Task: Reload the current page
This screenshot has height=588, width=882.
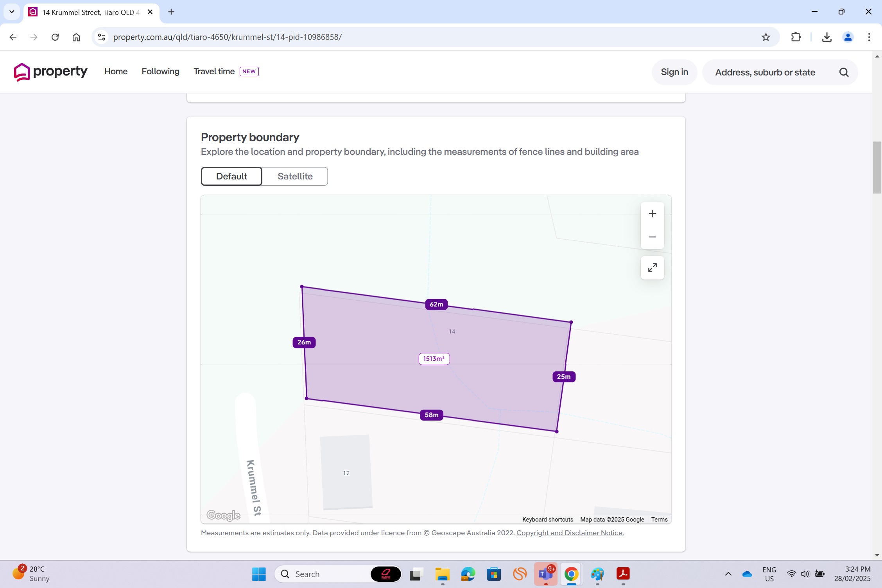Action: click(x=55, y=37)
